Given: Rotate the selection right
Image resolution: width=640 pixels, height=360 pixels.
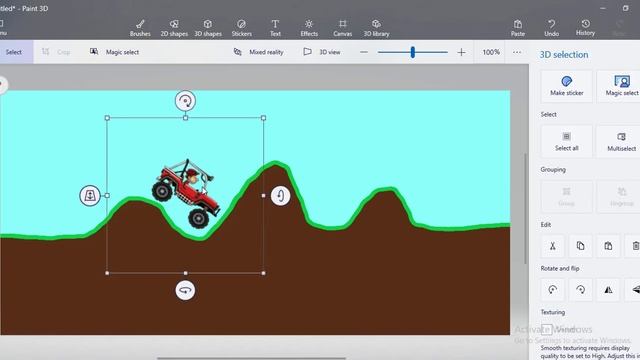Looking at the screenshot, I should click(580, 290).
